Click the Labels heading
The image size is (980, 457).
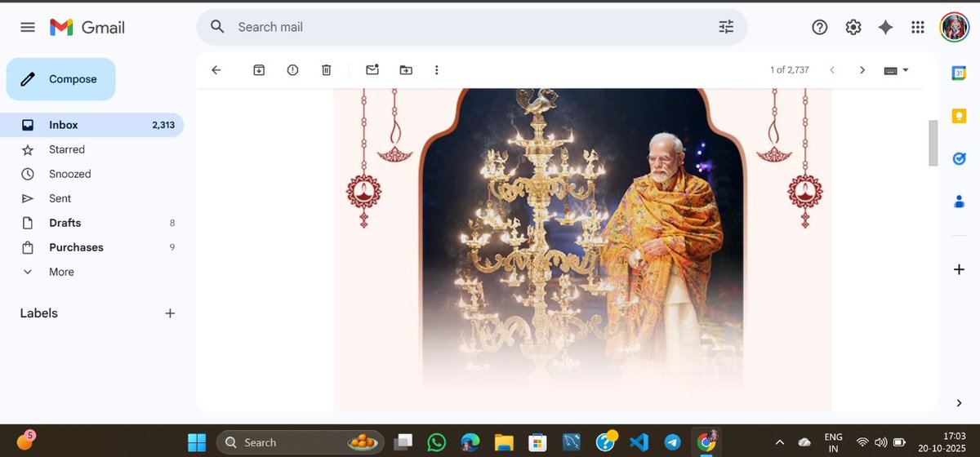(x=39, y=313)
